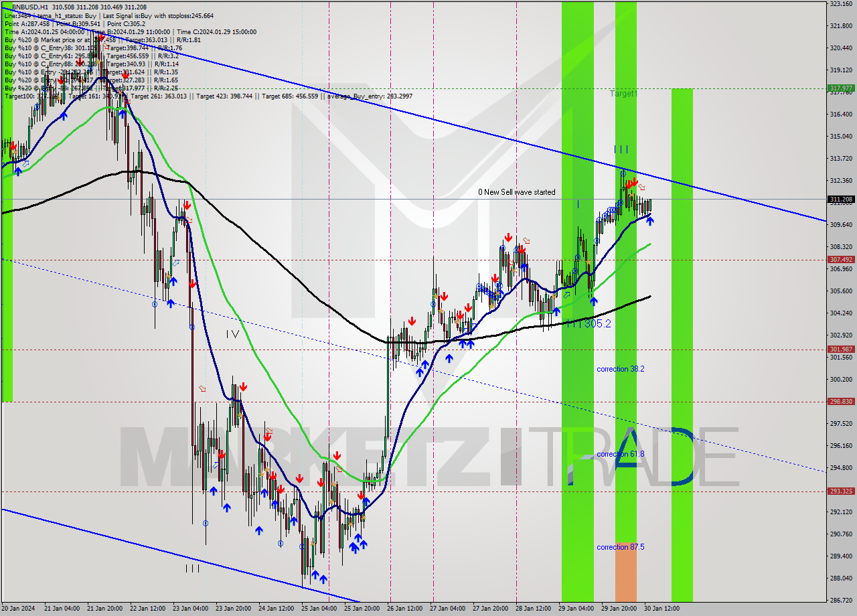Click 288.040 on the price axis
Screen dimensions: 857x616
click(x=841, y=579)
